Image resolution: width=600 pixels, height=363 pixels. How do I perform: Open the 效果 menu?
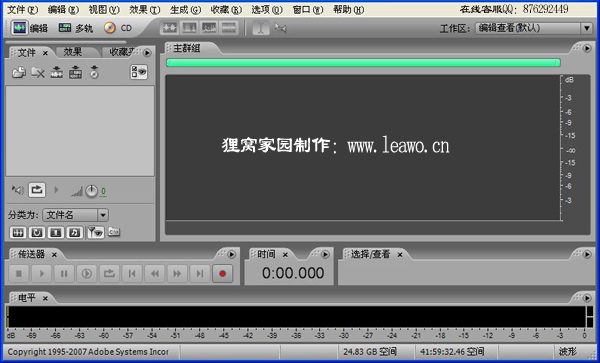144,10
